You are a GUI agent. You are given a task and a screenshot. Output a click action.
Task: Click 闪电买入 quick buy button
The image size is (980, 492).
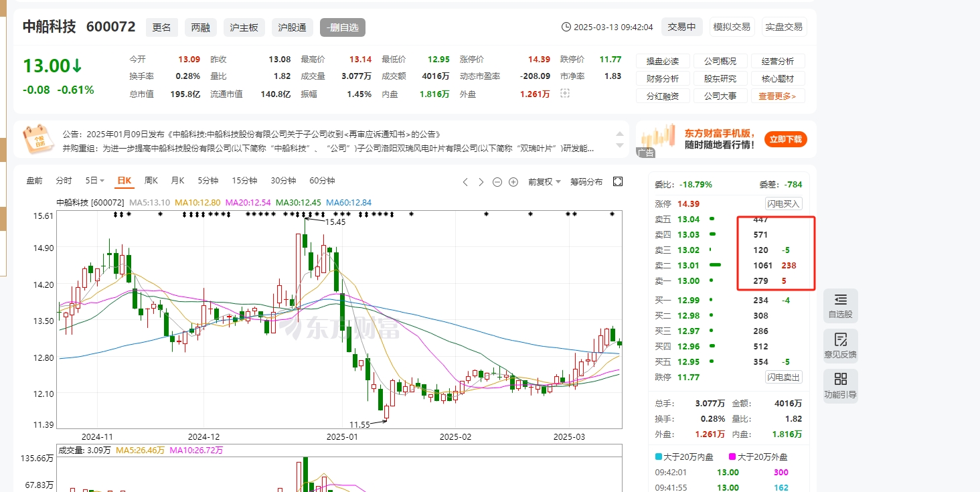tap(784, 203)
